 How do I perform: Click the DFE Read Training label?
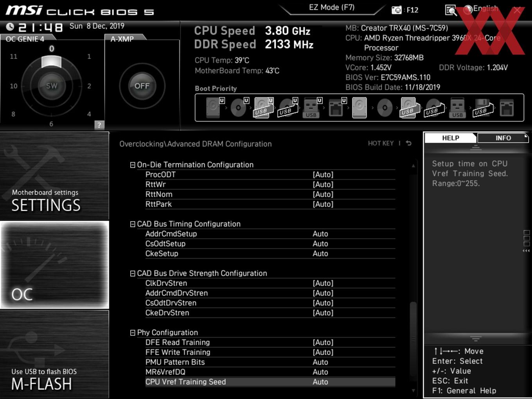178,342
